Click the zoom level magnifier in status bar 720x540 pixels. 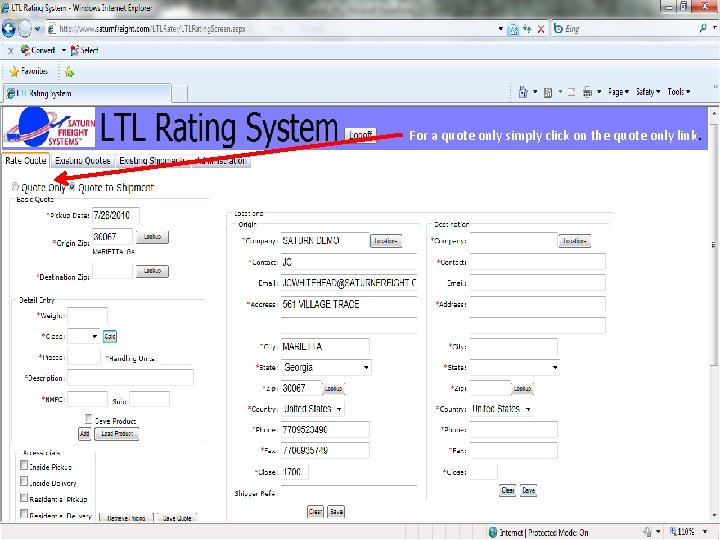[x=673, y=532]
